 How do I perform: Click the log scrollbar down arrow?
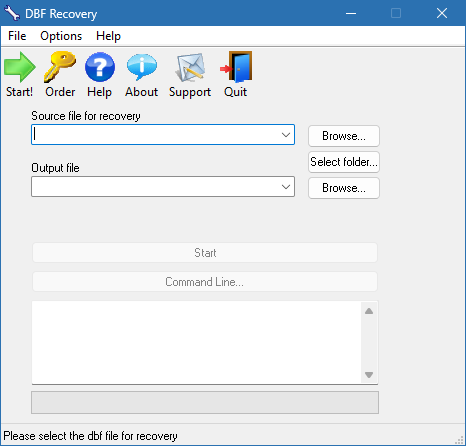[369, 375]
